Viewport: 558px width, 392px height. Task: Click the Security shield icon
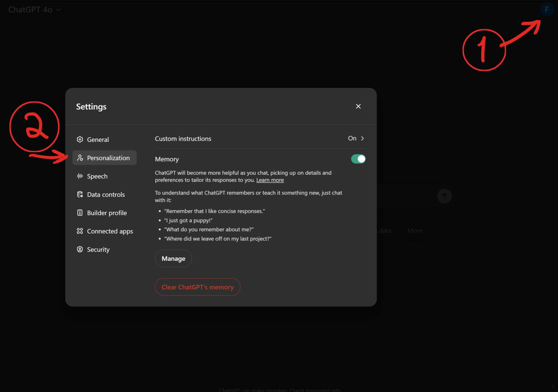pyautogui.click(x=80, y=249)
